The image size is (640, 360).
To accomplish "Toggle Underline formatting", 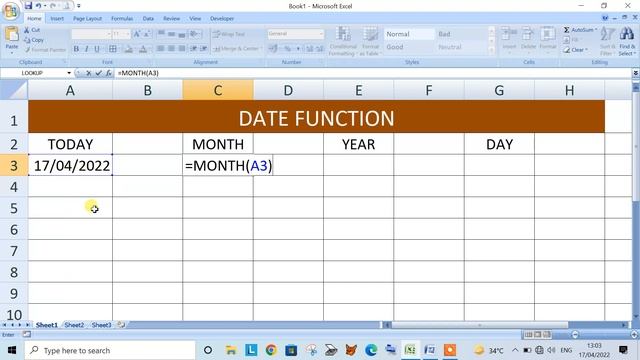I will tap(97, 49).
